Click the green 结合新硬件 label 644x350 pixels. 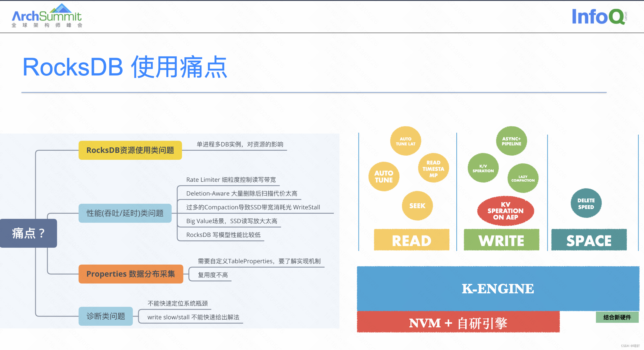(617, 317)
